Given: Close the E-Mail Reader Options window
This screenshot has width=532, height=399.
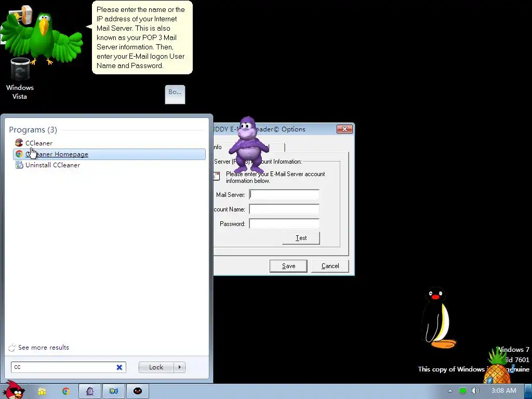Looking at the screenshot, I should [344, 129].
